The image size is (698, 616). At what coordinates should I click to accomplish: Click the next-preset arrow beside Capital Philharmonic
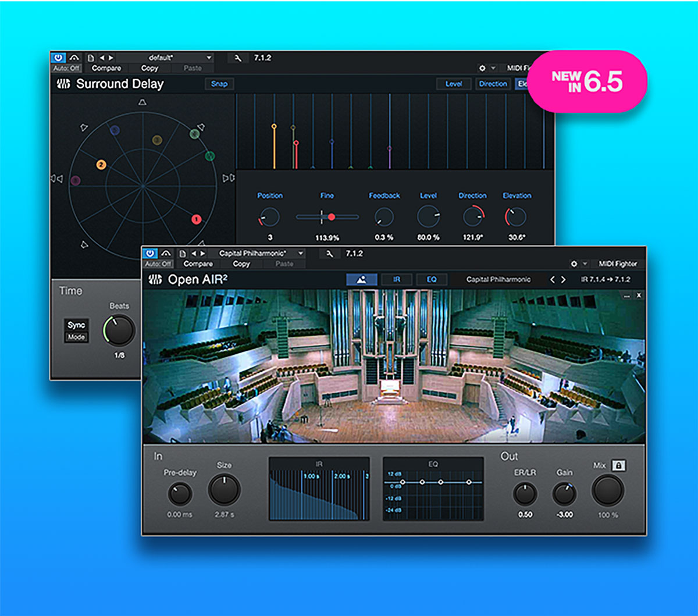click(x=563, y=279)
